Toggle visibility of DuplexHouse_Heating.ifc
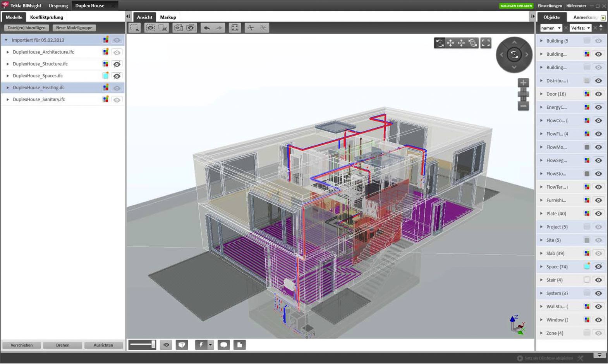The height and width of the screenshot is (364, 608). pyautogui.click(x=117, y=88)
